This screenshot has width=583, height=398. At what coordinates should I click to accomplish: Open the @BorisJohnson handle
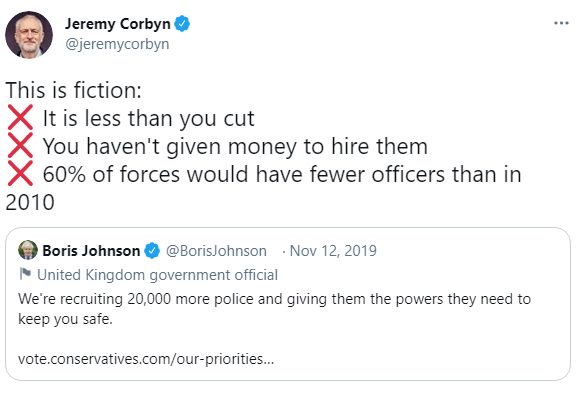pyautogui.click(x=216, y=251)
